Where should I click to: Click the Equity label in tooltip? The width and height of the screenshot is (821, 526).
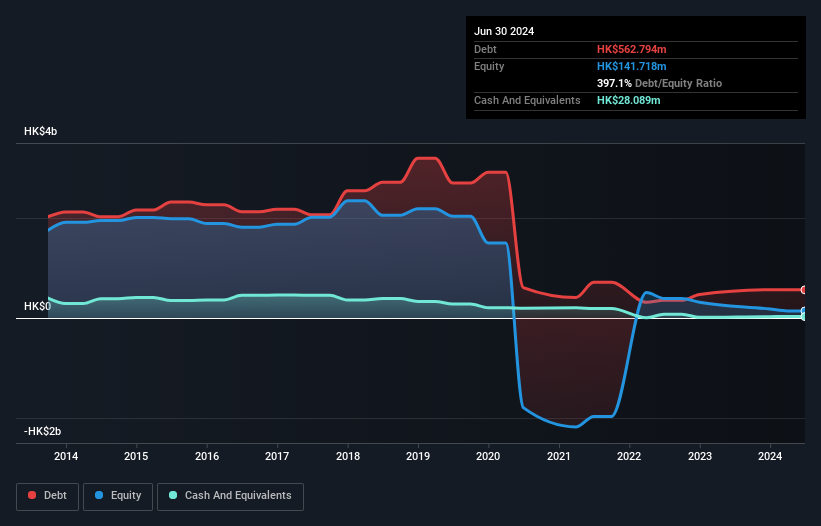(x=489, y=66)
